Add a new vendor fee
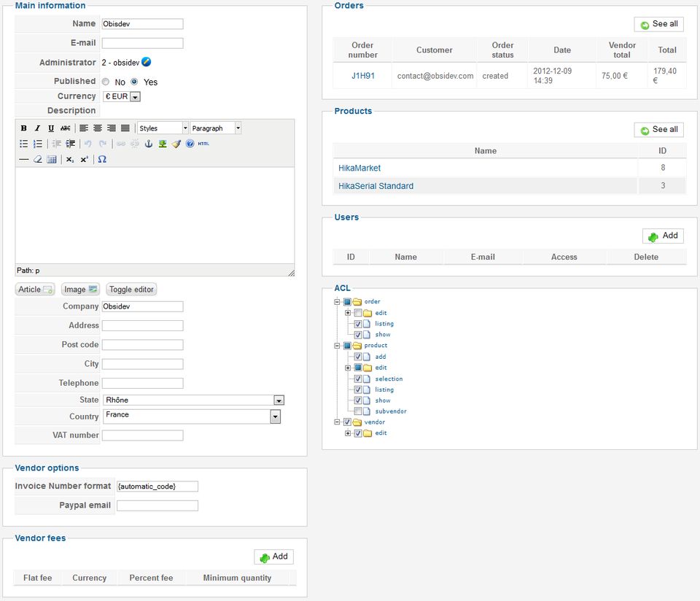 coord(273,557)
